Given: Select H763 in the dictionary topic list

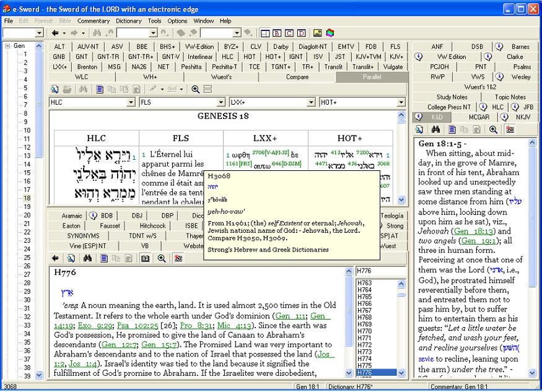Looking at the screenshot, I should click(x=365, y=283).
